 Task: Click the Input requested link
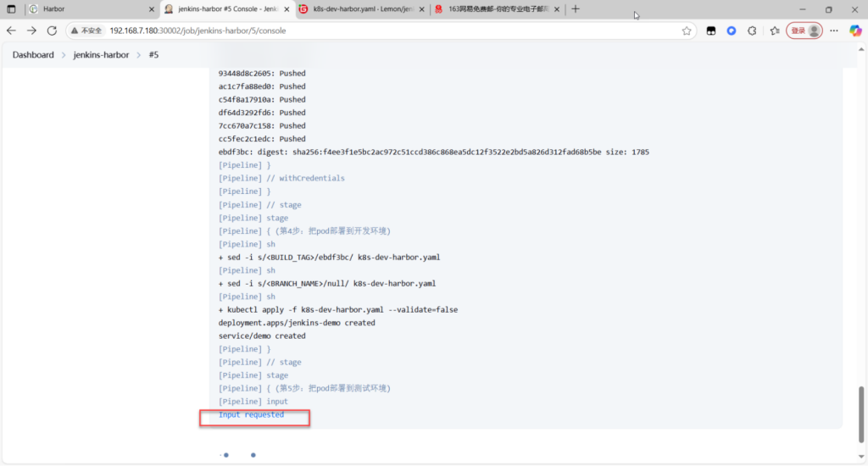pos(251,415)
